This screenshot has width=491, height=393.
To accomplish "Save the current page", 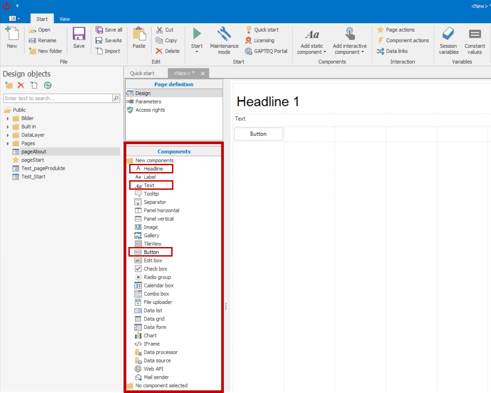I will 79,38.
